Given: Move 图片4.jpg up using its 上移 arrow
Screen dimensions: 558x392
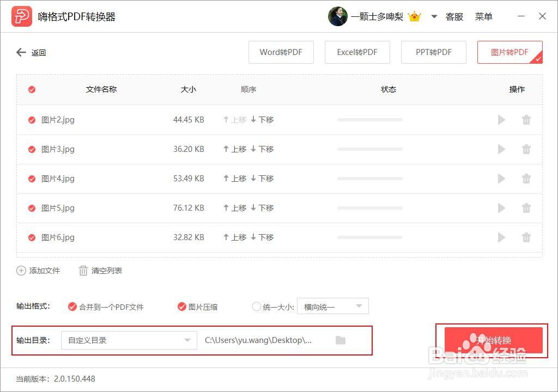Looking at the screenshot, I should click(234, 178).
